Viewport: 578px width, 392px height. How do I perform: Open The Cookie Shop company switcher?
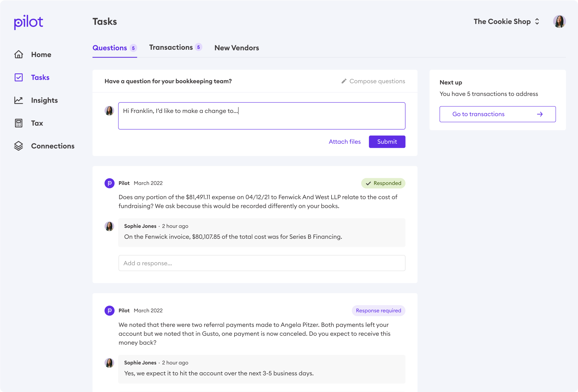506,21
